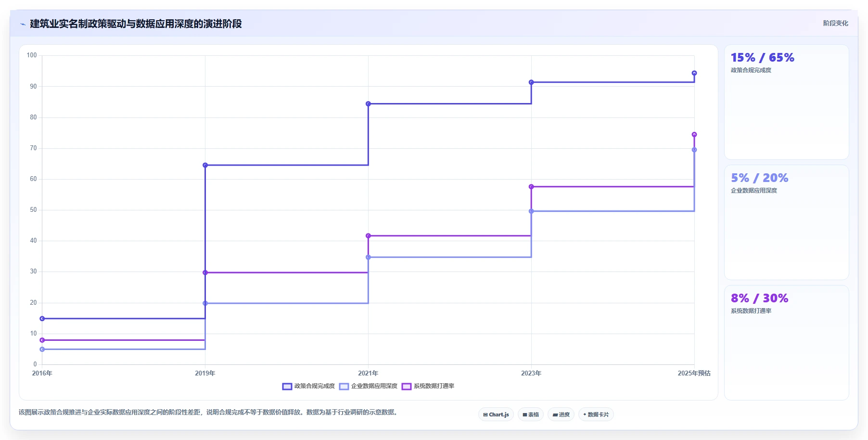Click the 2023年 x-axis label
Viewport: 868px width, 440px height.
pyautogui.click(x=531, y=373)
